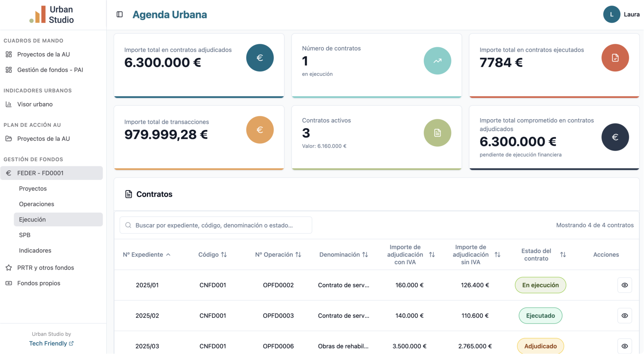The width and height of the screenshot is (644, 354).
Task: Click the dark navy euro committed amount icon
Action: pos(615,137)
